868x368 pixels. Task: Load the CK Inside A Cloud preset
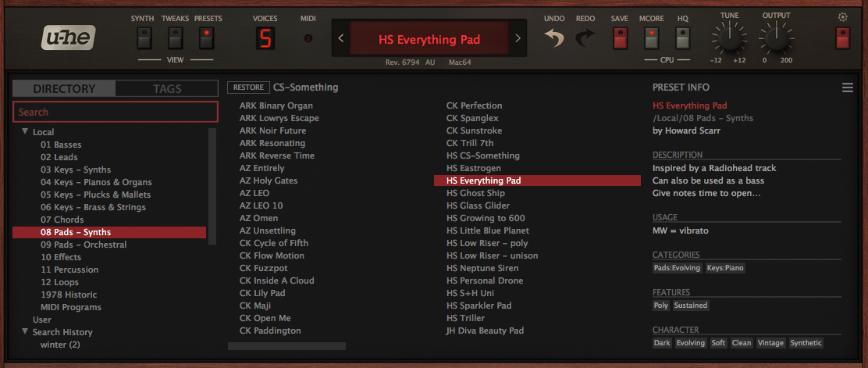(x=277, y=280)
